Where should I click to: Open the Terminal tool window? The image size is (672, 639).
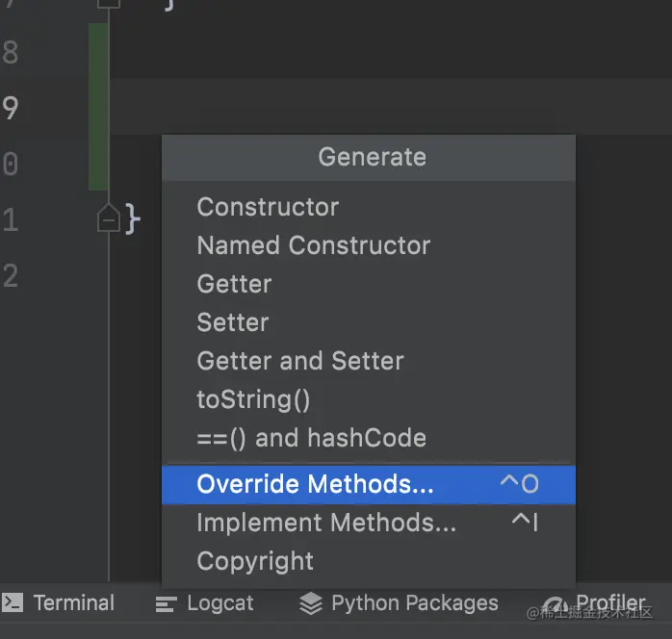(x=59, y=603)
